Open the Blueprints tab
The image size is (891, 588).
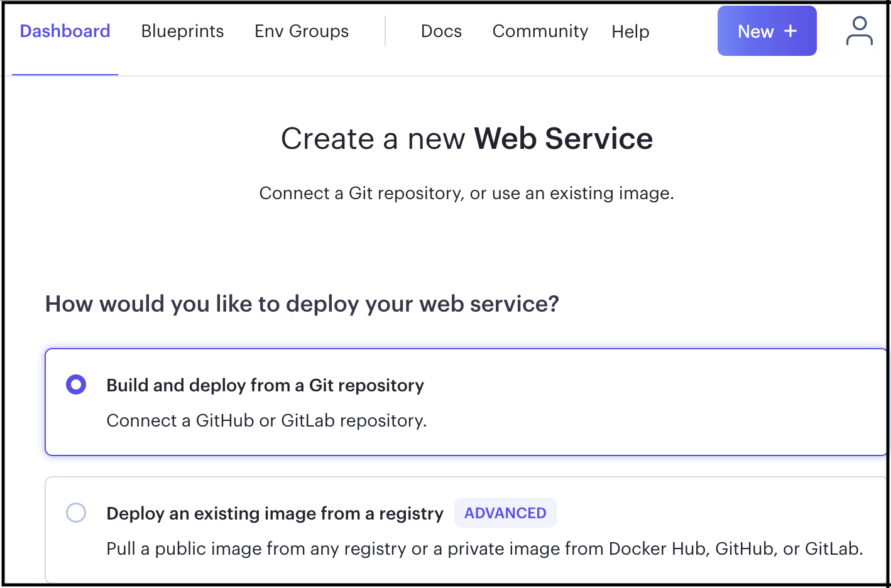tap(182, 31)
